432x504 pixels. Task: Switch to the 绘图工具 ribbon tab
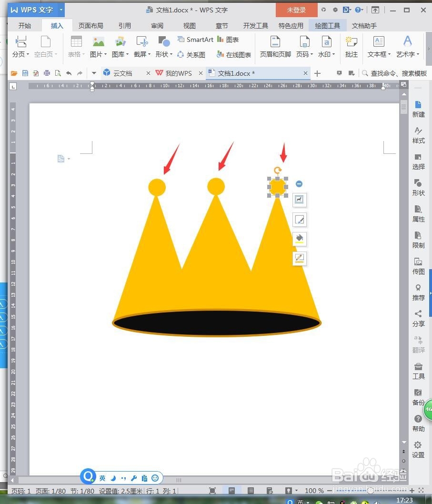point(327,26)
